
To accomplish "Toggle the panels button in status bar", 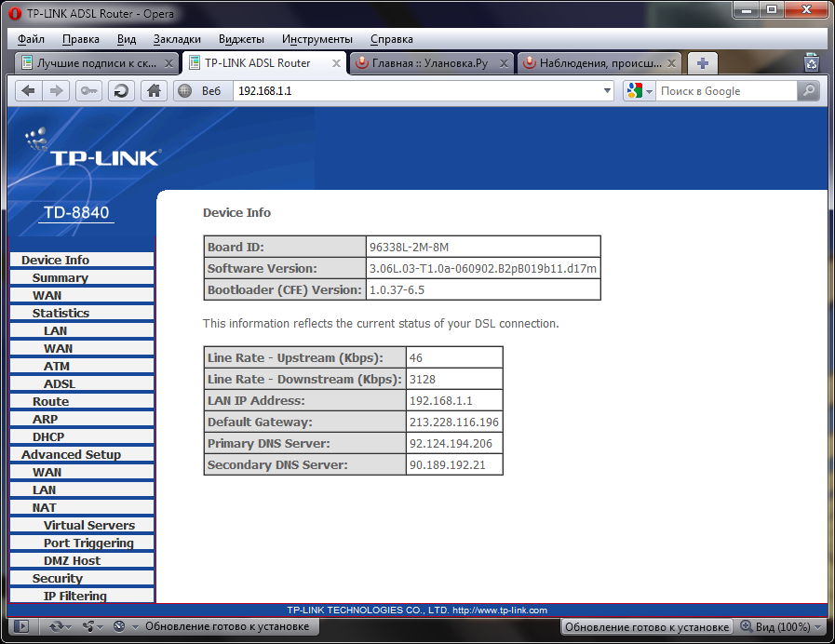I will coord(21,626).
